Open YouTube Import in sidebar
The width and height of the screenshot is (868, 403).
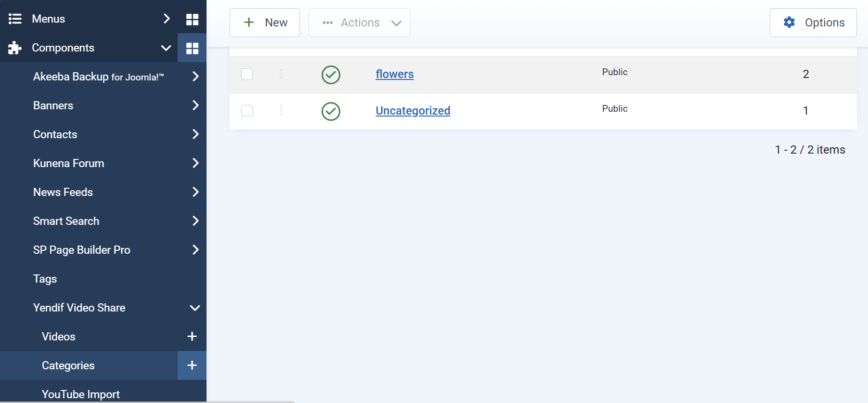[x=80, y=394]
